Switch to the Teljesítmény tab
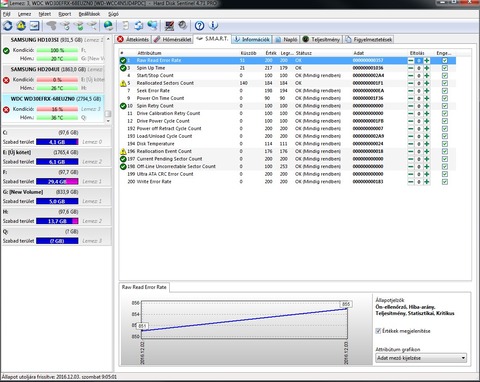480x382 pixels. click(x=321, y=39)
